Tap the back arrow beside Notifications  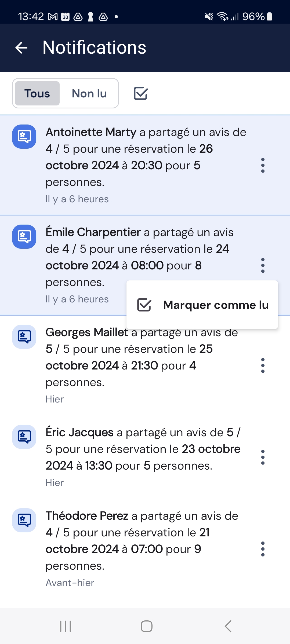click(21, 48)
